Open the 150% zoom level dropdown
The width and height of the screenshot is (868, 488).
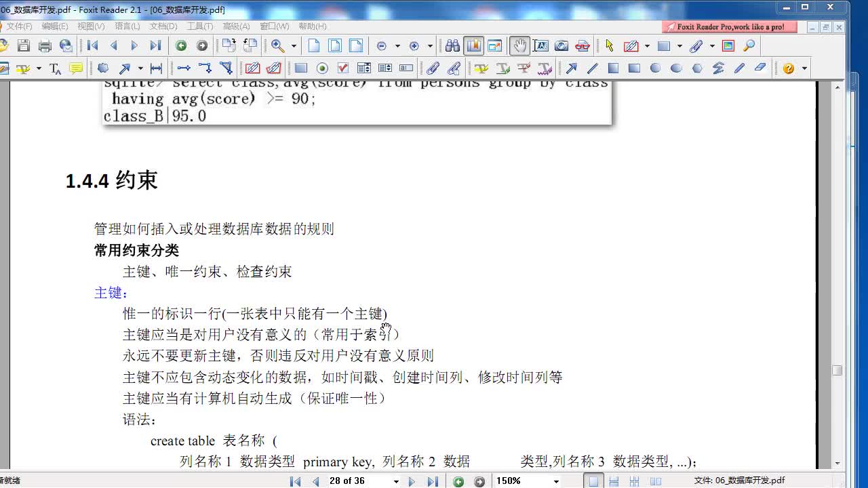tap(556, 481)
